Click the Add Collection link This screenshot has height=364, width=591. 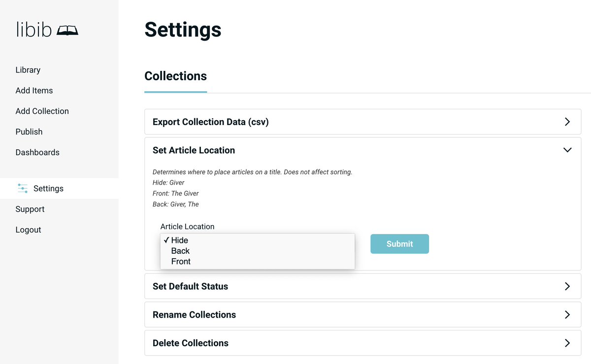(42, 111)
